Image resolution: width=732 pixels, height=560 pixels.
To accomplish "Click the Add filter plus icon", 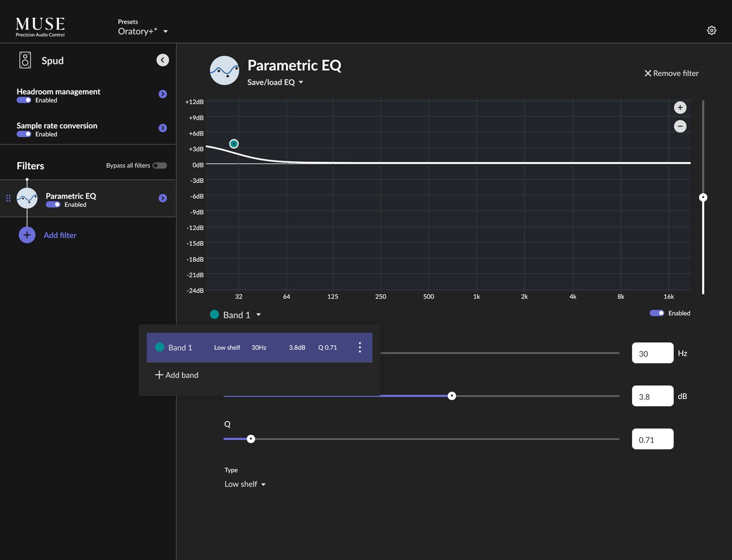I will (27, 235).
